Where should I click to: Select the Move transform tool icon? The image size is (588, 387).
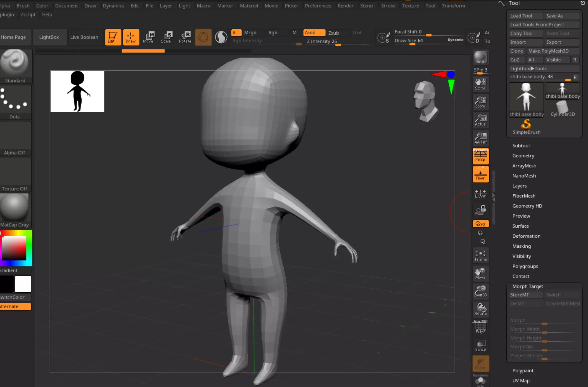tap(148, 37)
